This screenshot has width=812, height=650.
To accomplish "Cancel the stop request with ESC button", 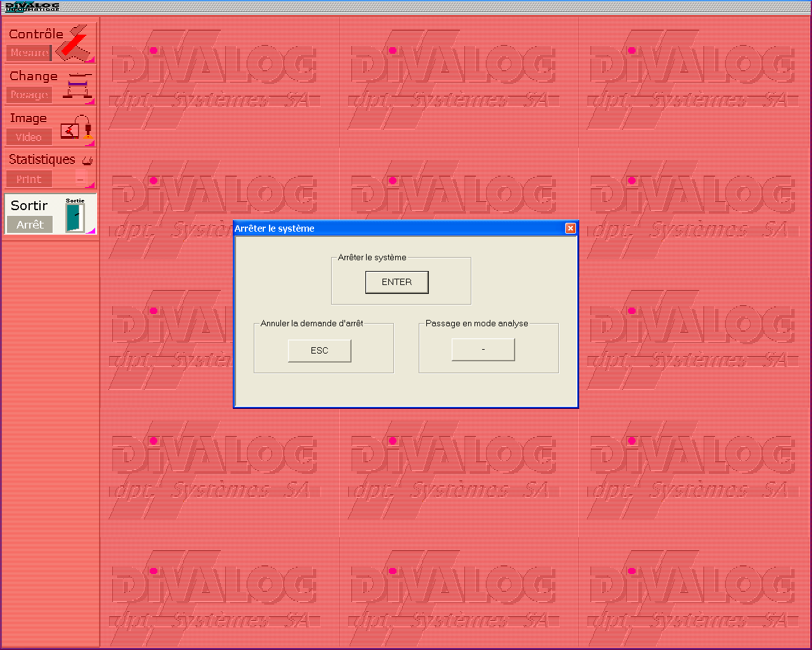I will [320, 350].
